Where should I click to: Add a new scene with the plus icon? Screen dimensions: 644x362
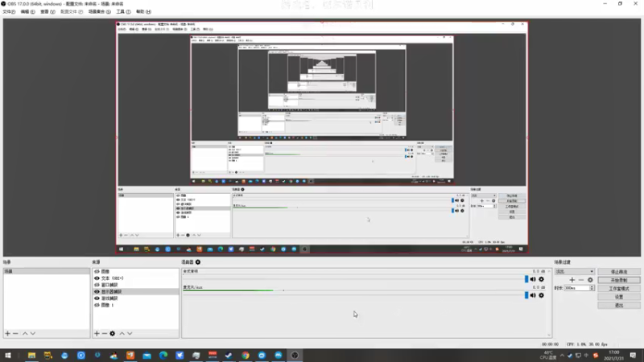coord(7,333)
